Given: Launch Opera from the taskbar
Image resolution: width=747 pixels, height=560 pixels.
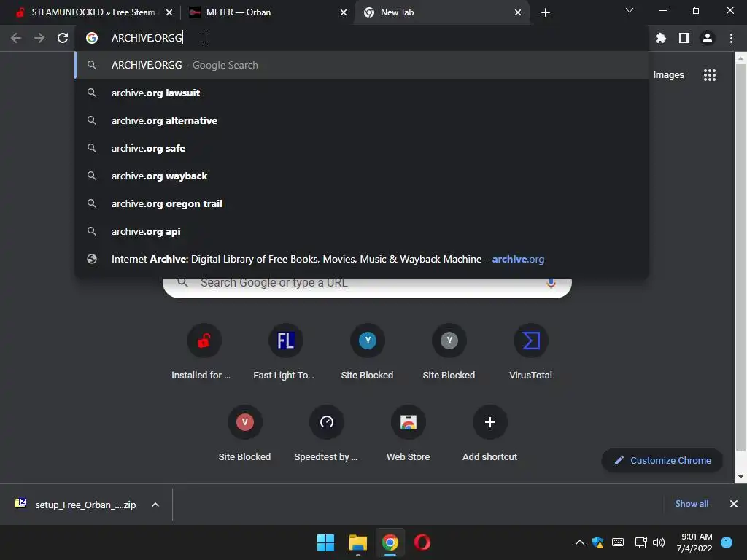Looking at the screenshot, I should 422,542.
